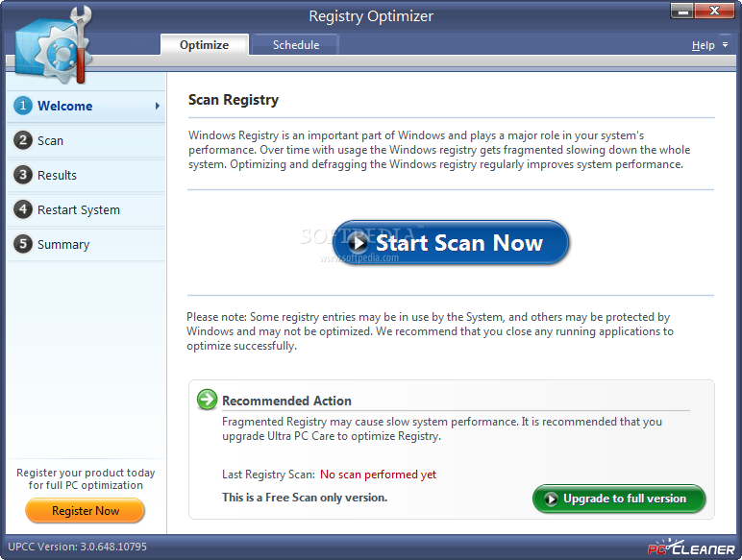Click the orange Register Now button
The height and width of the screenshot is (560, 742).
[86, 511]
